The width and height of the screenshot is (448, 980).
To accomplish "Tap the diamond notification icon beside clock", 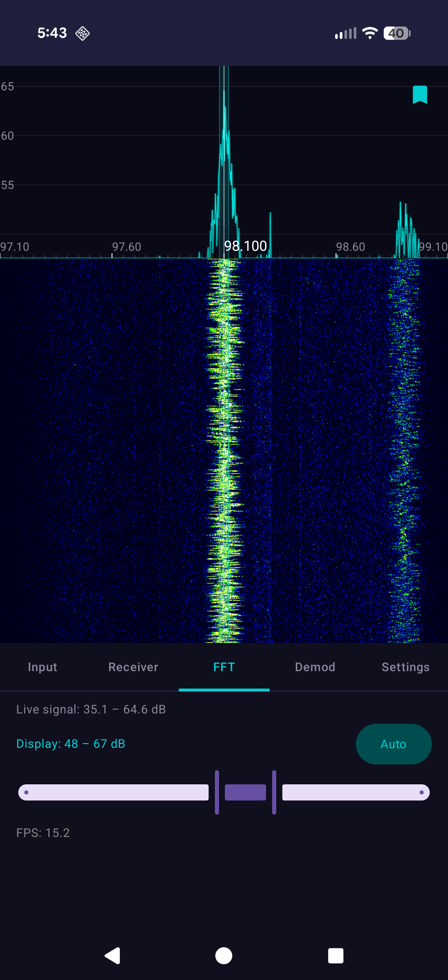I will (83, 33).
